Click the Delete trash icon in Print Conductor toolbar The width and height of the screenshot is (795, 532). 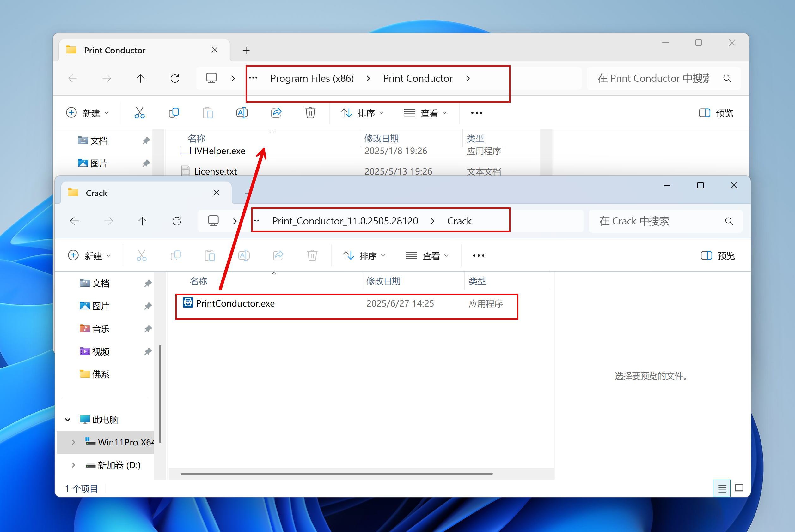[x=310, y=113]
